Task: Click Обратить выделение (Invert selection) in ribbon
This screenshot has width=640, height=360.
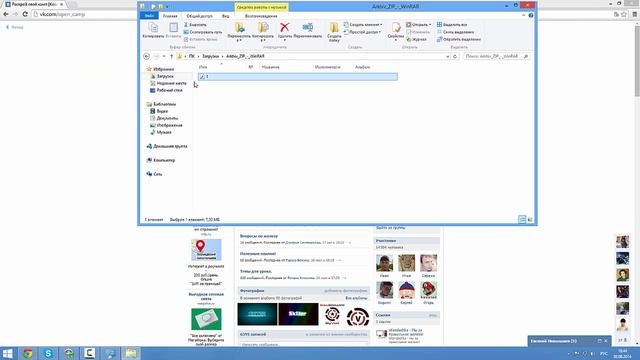Action: click(459, 39)
